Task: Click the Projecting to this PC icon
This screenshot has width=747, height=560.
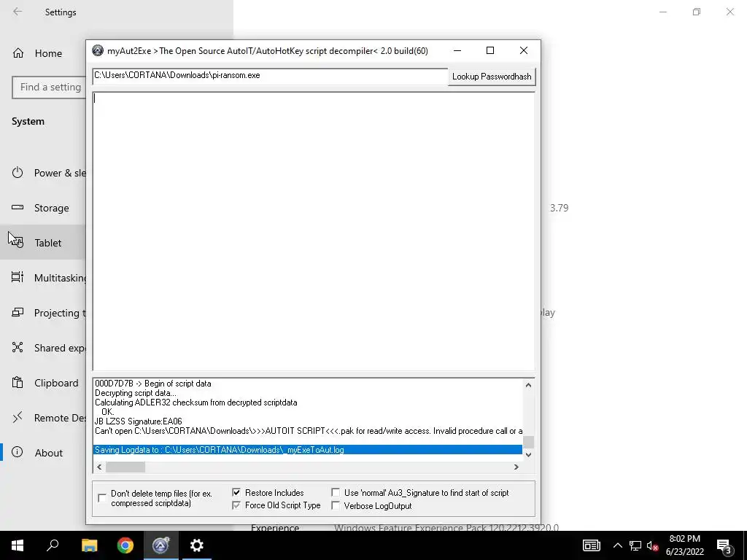Action: tap(18, 312)
